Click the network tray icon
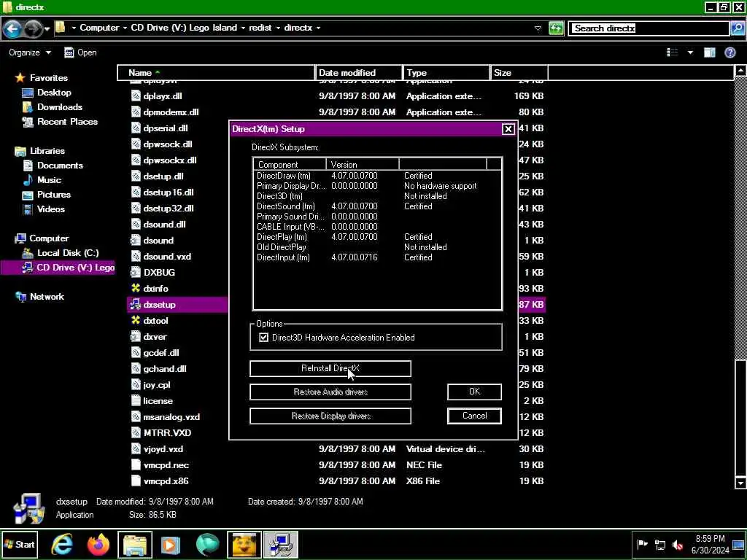Image resolution: width=747 pixels, height=560 pixels. [x=659, y=545]
